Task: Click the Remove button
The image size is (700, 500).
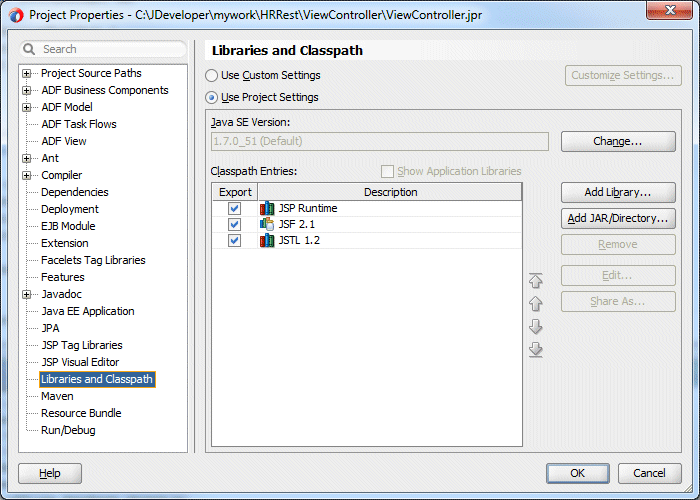Action: tap(618, 245)
